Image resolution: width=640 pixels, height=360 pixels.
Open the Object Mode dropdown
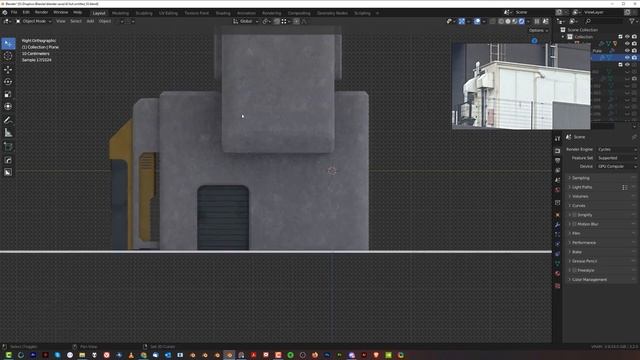33,21
